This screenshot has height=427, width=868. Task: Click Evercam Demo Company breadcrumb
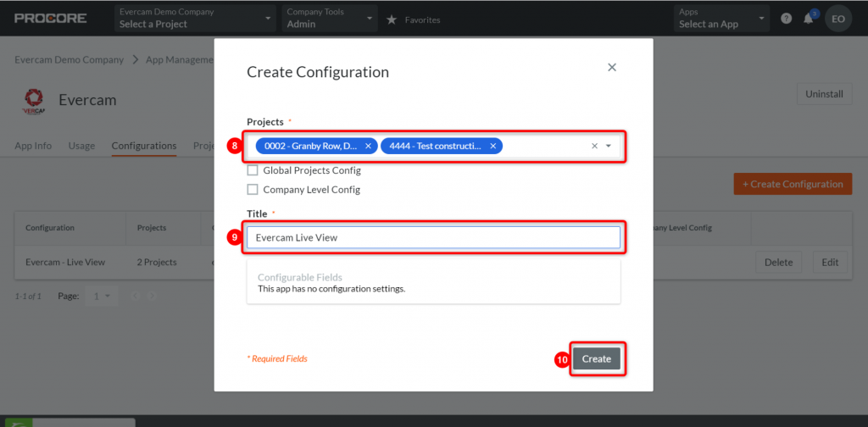coord(70,60)
